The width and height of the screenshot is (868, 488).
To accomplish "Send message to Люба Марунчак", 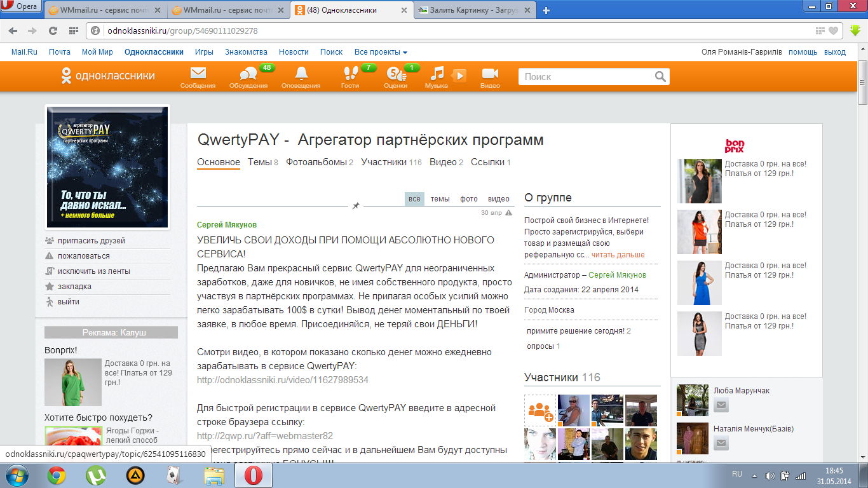I will [x=721, y=405].
